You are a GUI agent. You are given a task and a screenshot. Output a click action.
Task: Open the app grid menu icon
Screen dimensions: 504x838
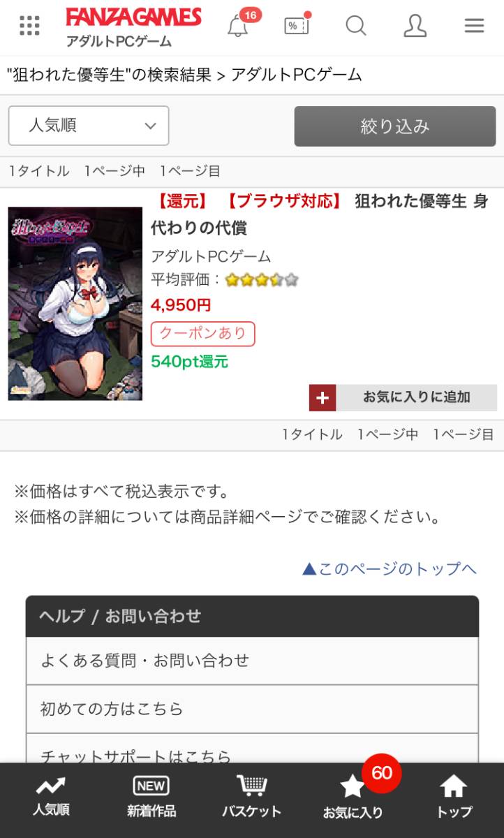[x=29, y=26]
